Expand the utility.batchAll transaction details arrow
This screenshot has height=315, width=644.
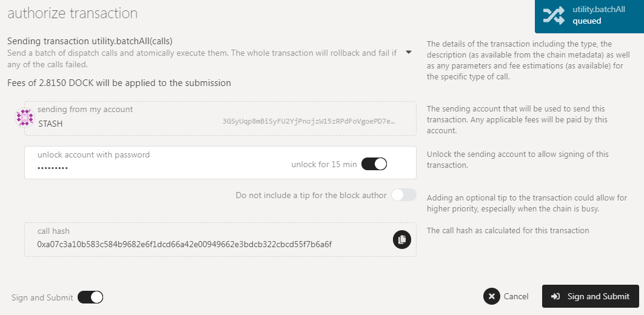coord(408,52)
